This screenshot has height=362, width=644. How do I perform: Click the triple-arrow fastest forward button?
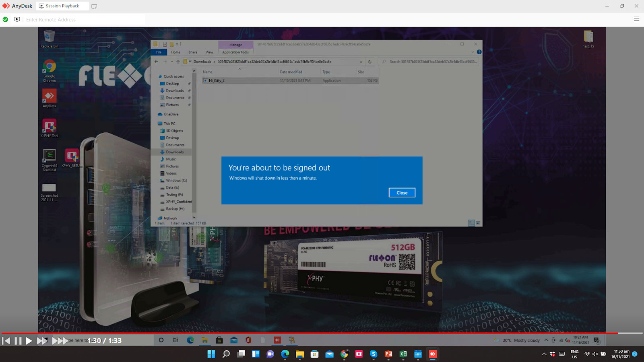tap(60, 341)
